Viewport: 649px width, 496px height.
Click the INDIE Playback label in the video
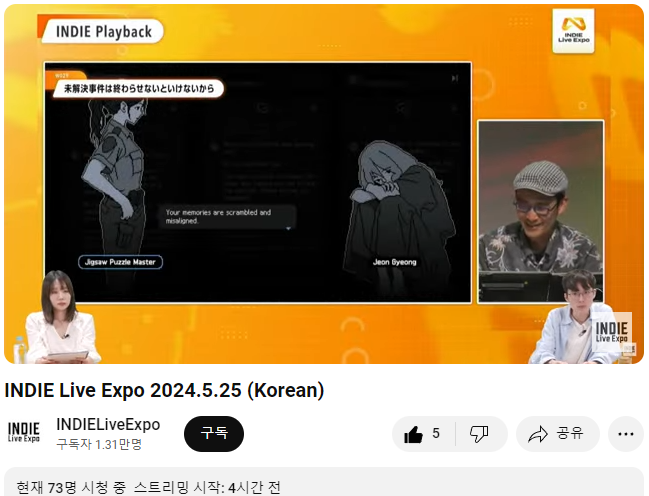point(102,31)
